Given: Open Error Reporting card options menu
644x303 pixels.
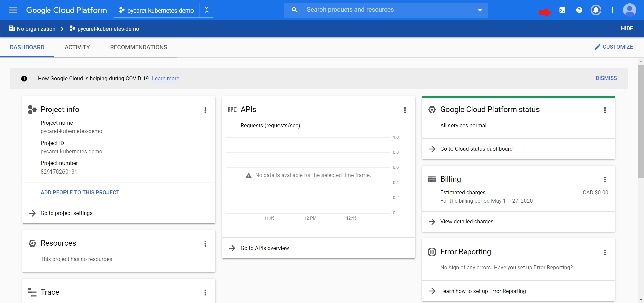Looking at the screenshot, I should point(605,252).
